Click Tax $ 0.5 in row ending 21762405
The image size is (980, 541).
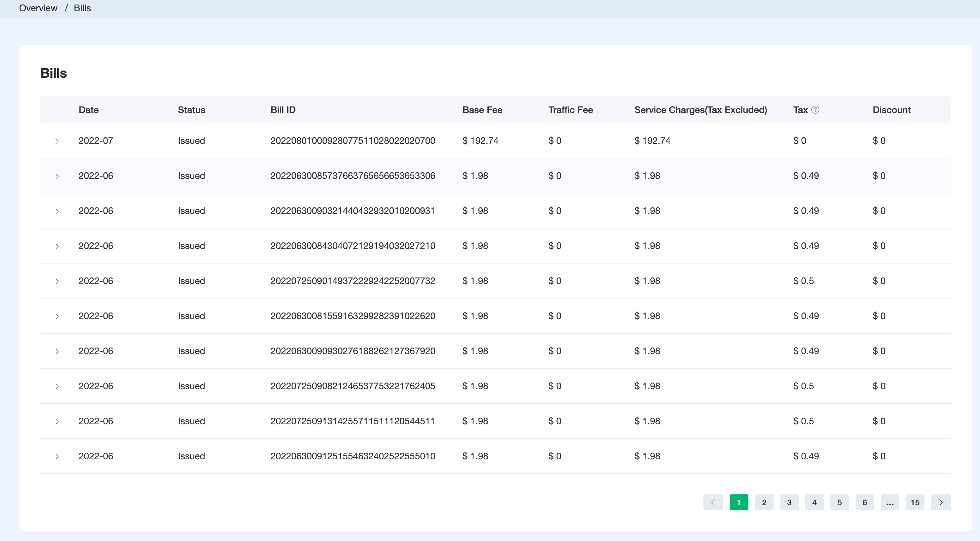(803, 386)
